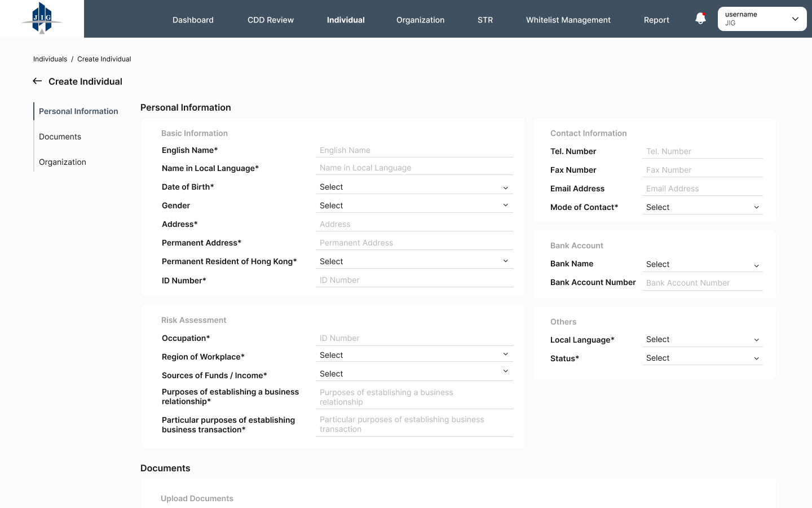Jump to Organization in side navigation
Viewport: 812px width, 508px height.
pos(63,162)
